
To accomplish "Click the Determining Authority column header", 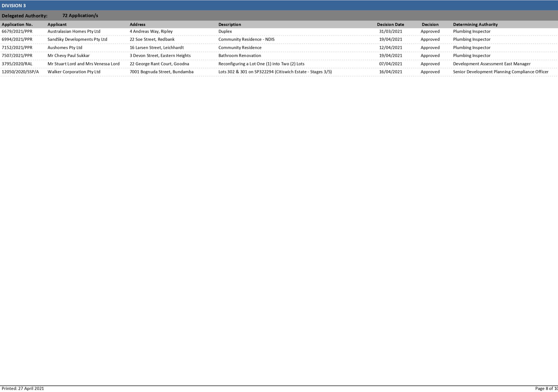I will pos(475,24).
